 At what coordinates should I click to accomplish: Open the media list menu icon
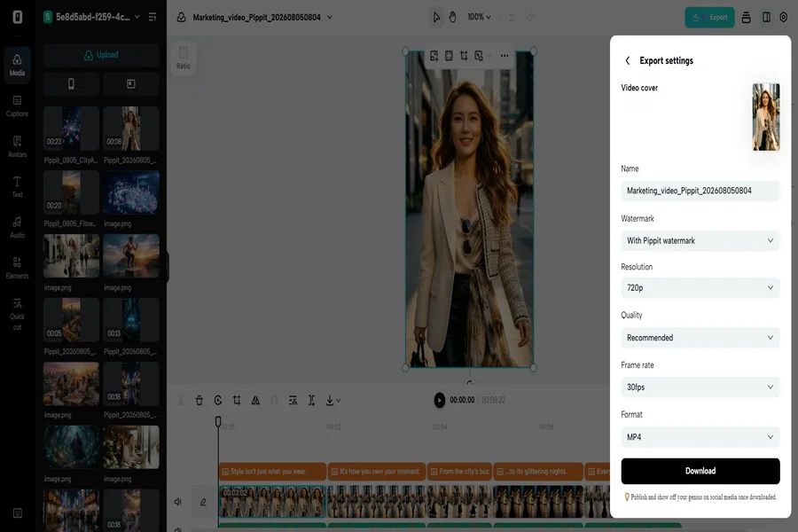[x=153, y=18]
